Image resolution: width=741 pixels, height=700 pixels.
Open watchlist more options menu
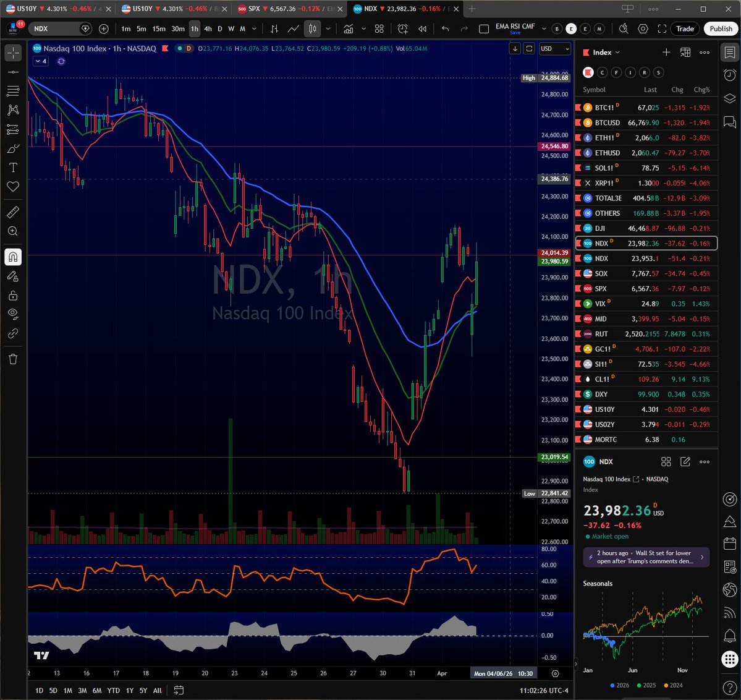(704, 52)
